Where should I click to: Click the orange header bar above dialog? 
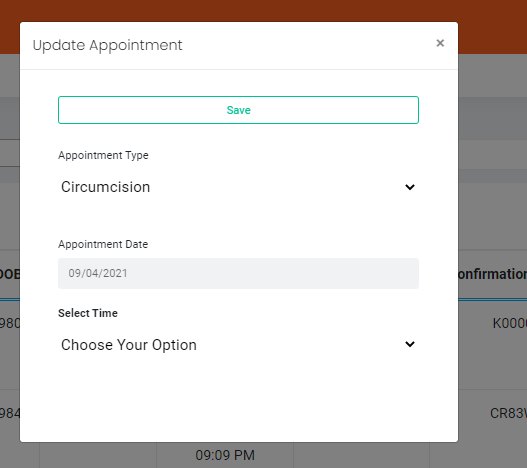click(x=264, y=10)
